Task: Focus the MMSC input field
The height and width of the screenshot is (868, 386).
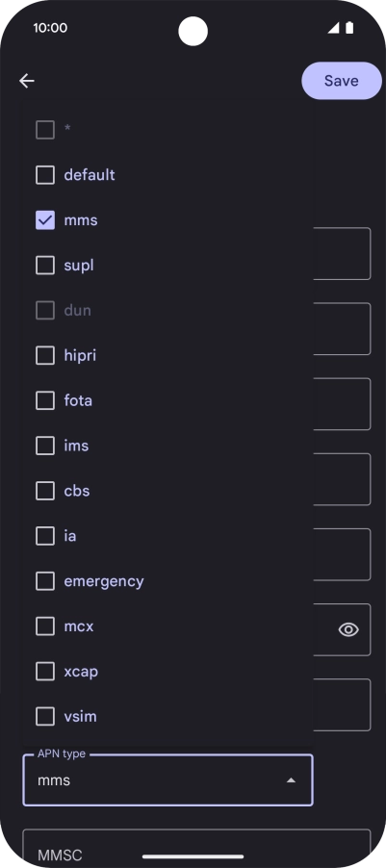Action: click(196, 848)
